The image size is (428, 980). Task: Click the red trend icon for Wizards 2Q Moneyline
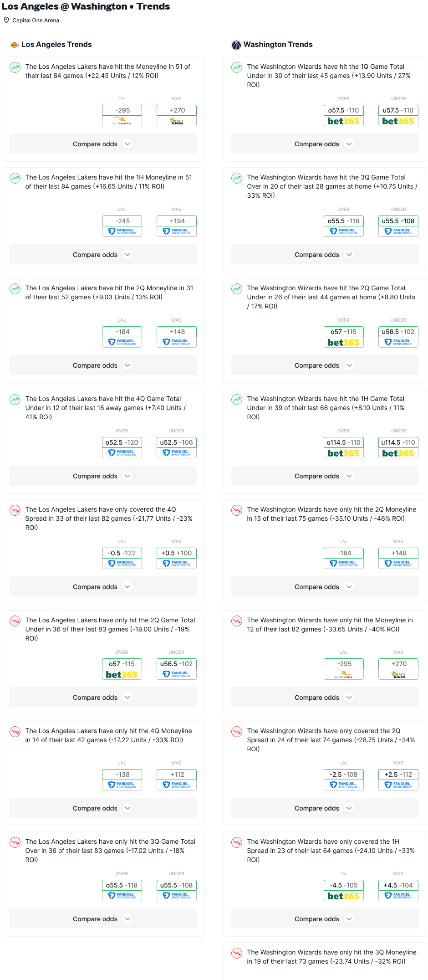(x=237, y=510)
